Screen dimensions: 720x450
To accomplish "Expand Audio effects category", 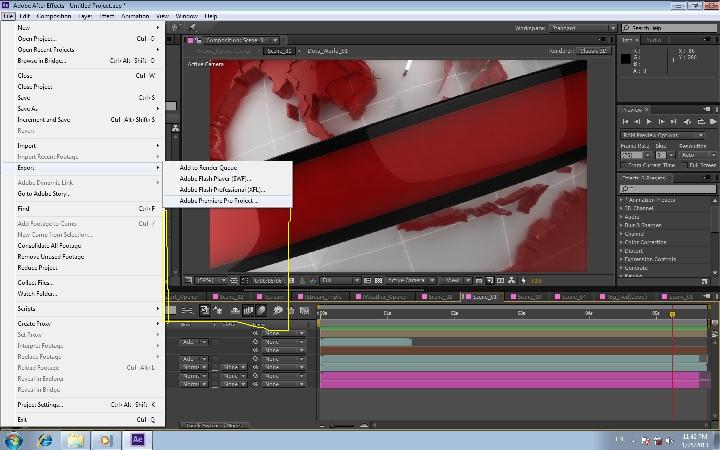I will click(622, 217).
